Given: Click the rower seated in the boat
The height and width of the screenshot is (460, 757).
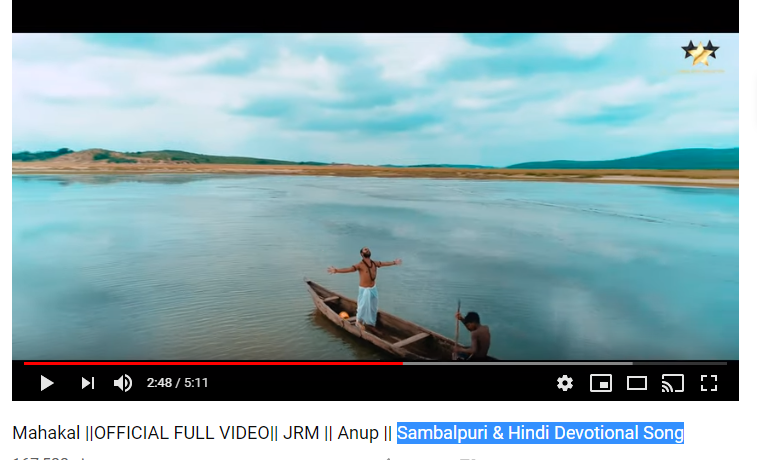Looking at the screenshot, I should click(x=473, y=335).
